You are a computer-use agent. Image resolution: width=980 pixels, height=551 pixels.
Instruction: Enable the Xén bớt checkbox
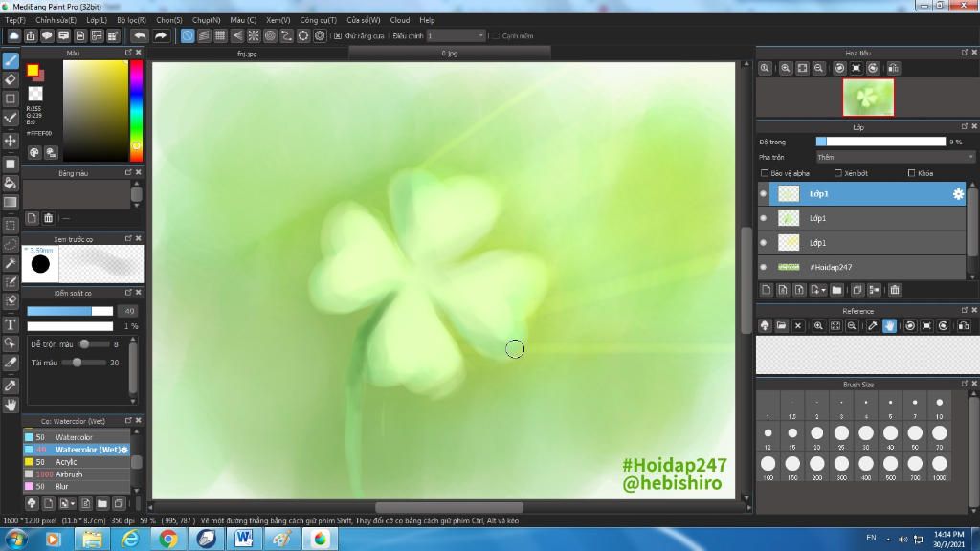pyautogui.click(x=838, y=173)
